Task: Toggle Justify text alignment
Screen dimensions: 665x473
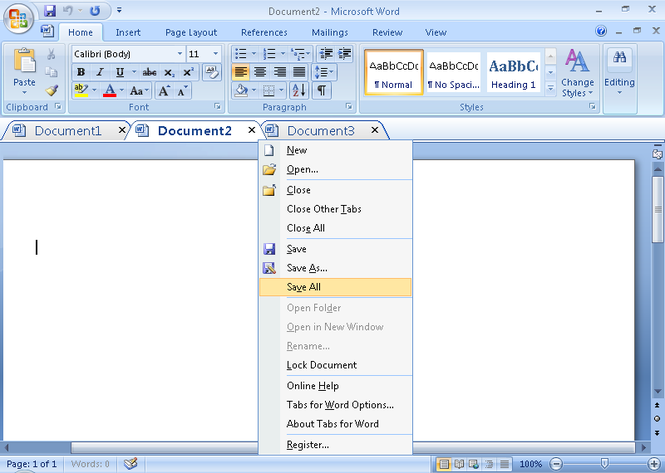Action: click(299, 72)
